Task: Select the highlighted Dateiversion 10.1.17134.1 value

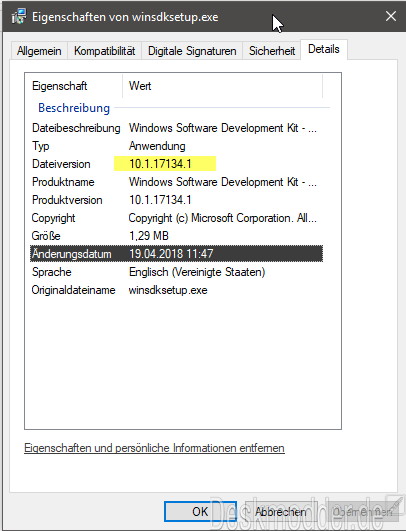Action: coord(165,164)
